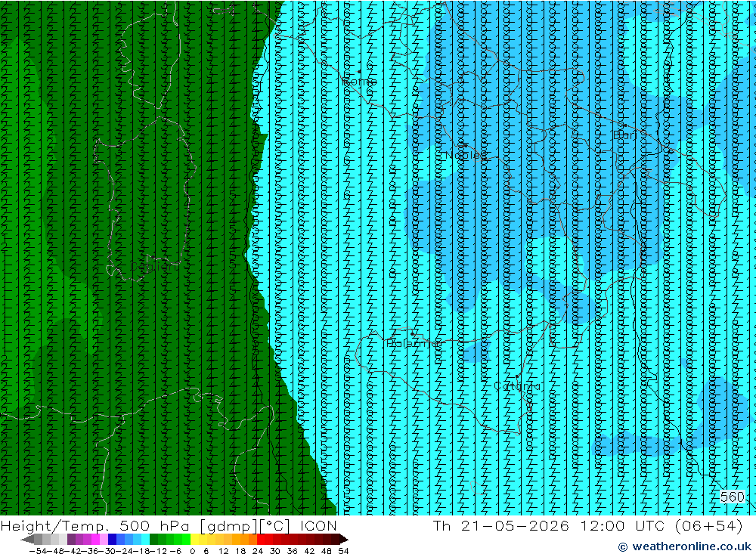Image resolution: width=756 pixels, height=554 pixels.
Task: Click the 560 height contour label
Action: click(x=732, y=497)
